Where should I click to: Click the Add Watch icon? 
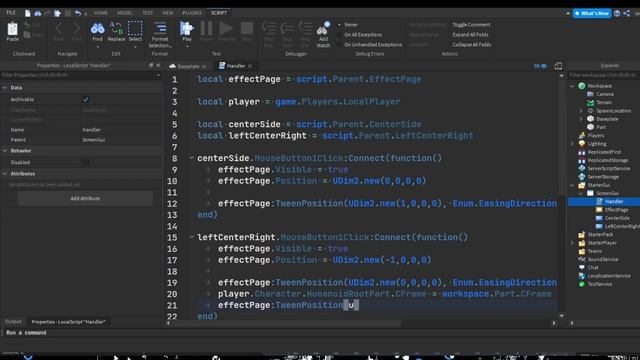[x=323, y=29]
